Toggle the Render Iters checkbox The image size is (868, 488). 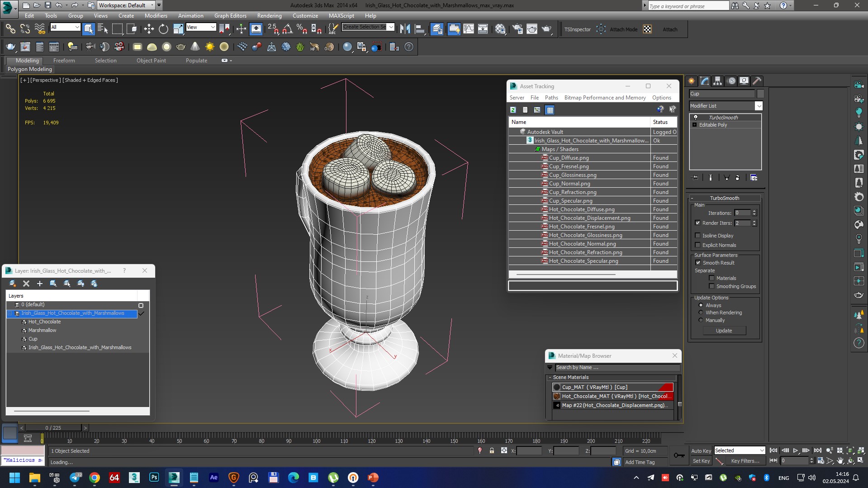697,223
